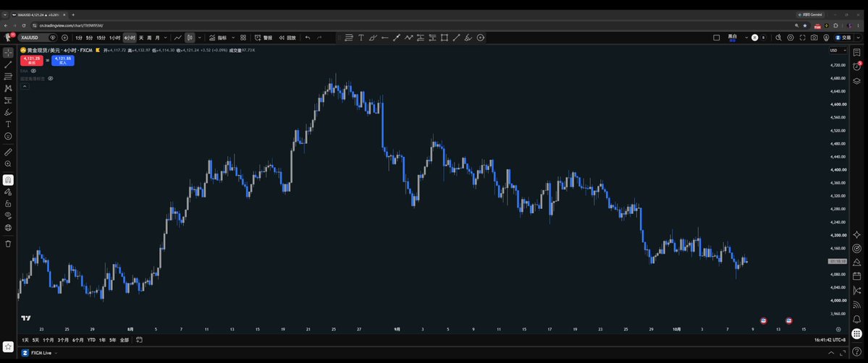Viewport: 868px width, 363px height.
Task: Toggle lock all drawings padlock icon
Action: (x=8, y=204)
